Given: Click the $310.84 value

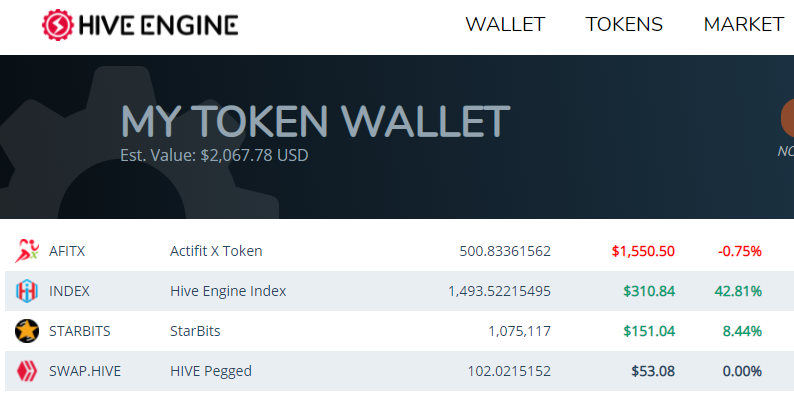Looking at the screenshot, I should coord(649,291).
